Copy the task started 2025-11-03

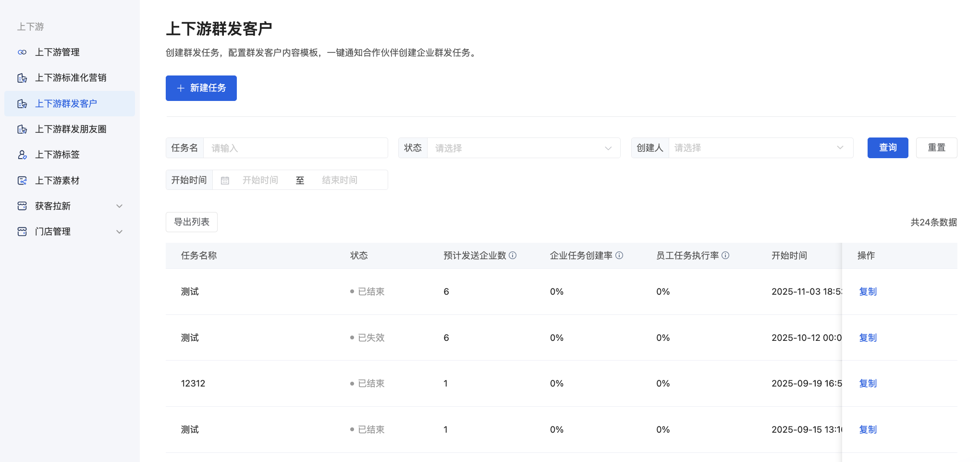868,292
